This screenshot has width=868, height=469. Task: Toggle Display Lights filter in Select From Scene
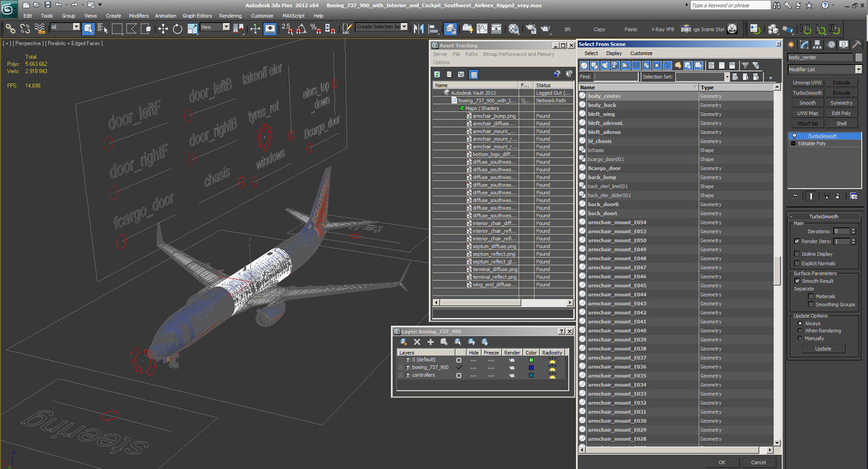[x=605, y=66]
